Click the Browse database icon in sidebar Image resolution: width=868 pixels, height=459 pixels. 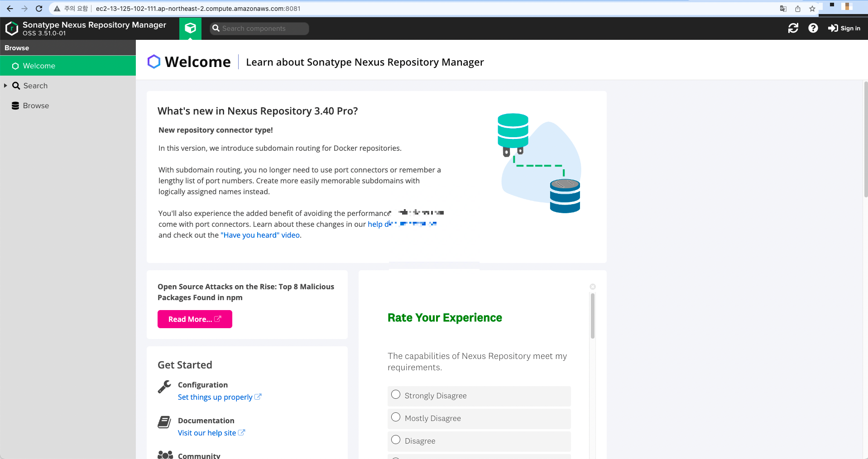click(15, 105)
